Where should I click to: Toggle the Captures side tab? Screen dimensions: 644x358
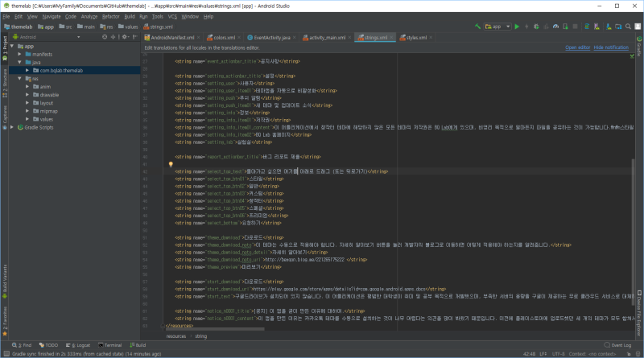[5, 117]
